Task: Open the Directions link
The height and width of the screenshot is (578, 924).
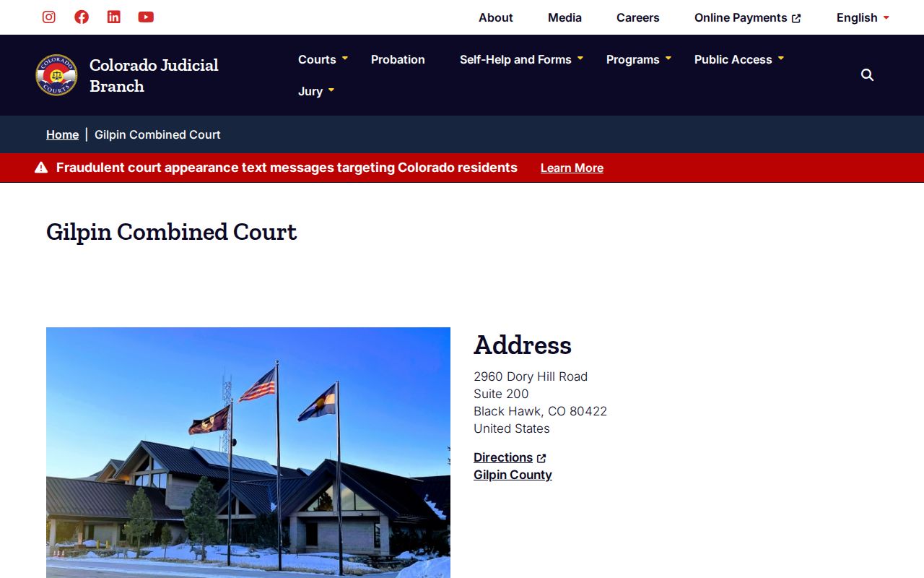Action: coord(503,457)
